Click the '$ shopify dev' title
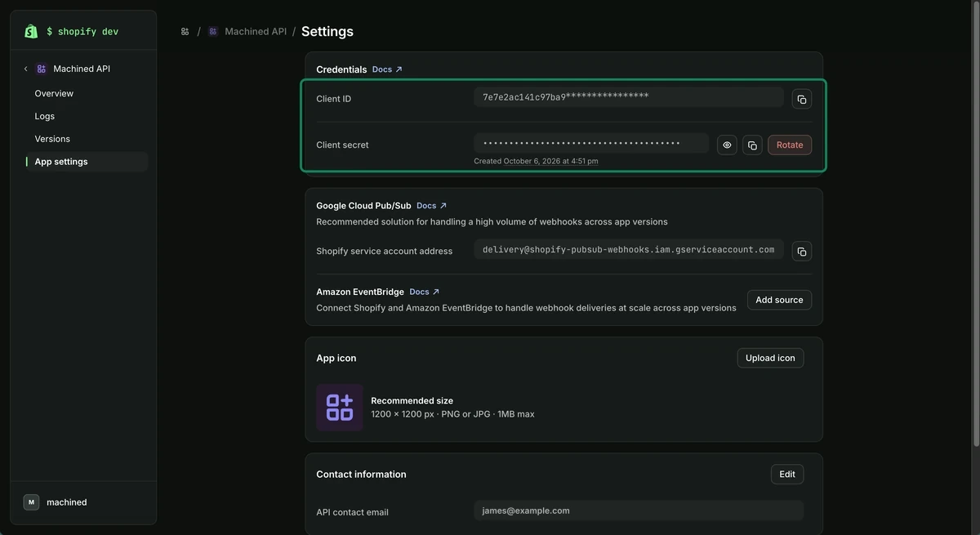 (x=82, y=32)
